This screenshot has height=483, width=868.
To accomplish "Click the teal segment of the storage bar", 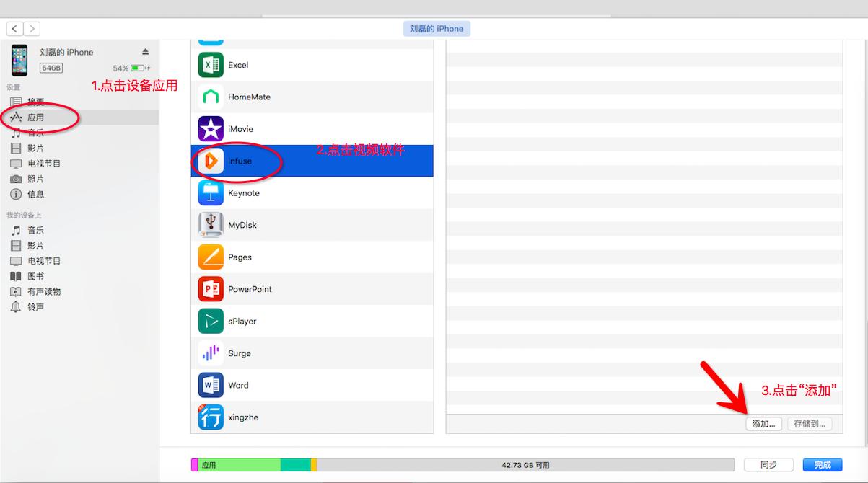I will click(x=296, y=465).
